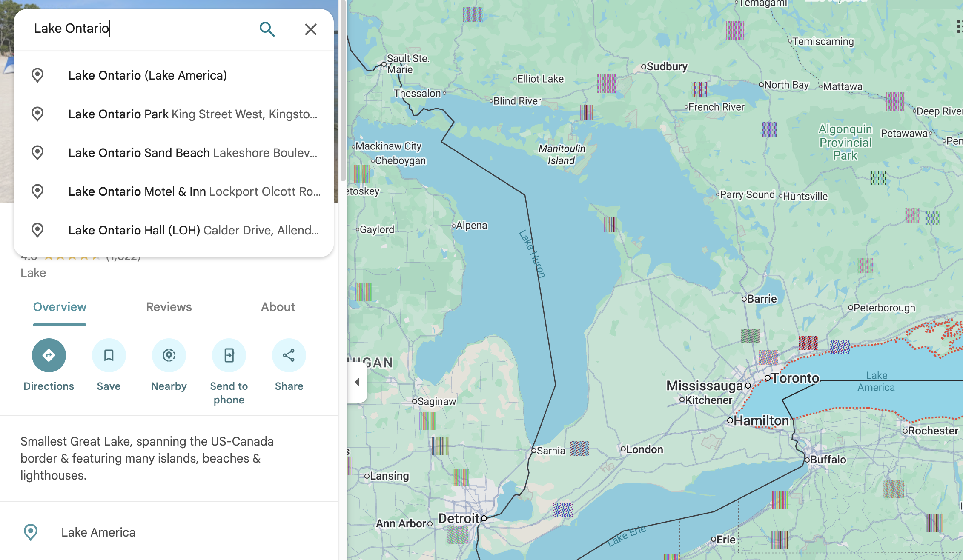Screen dimensions: 963x560
Task: Click into the Lake Ontario search field
Action: pos(140,29)
